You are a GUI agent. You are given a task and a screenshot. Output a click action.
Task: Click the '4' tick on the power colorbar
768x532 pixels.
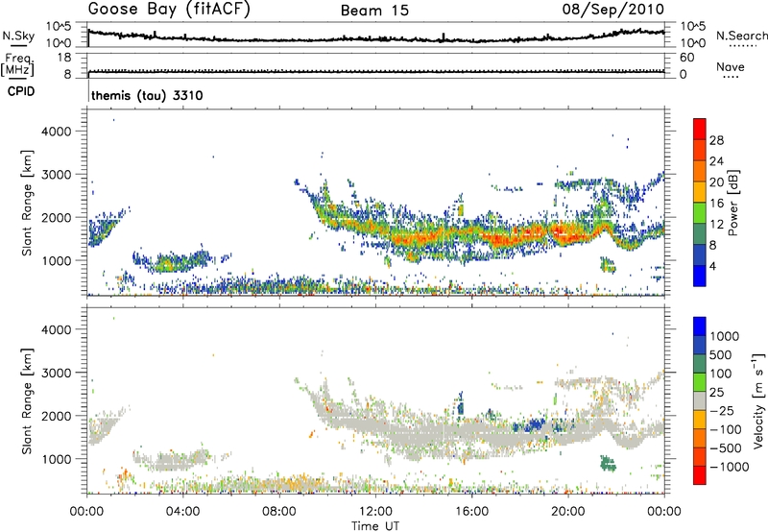coord(712,266)
